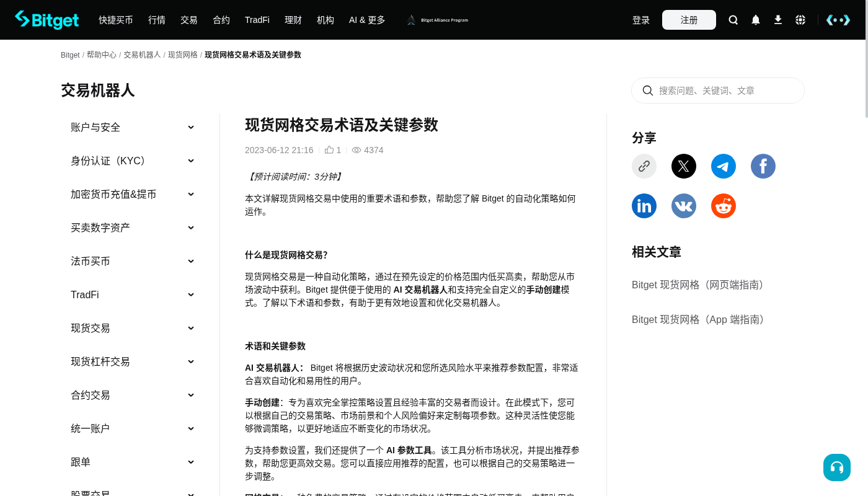Share the article on X (Twitter)
Image resolution: width=868 pixels, height=496 pixels.
click(x=684, y=166)
